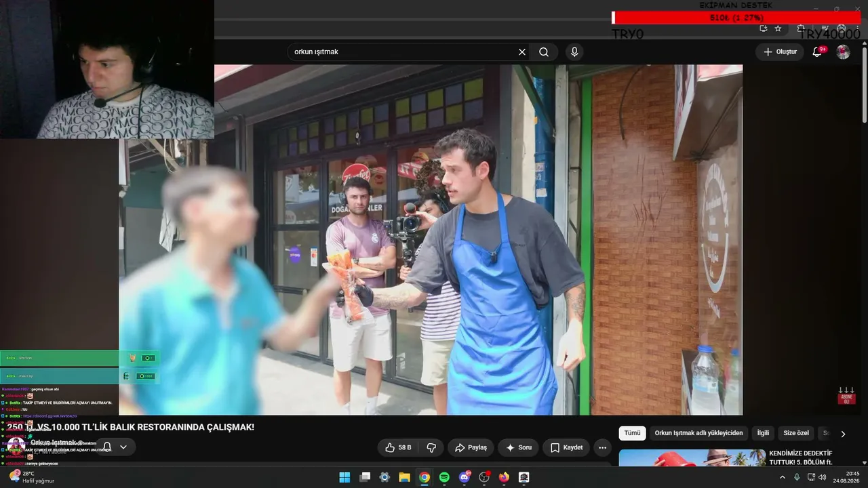Show hidden system tray icons
The width and height of the screenshot is (868, 488).
click(783, 477)
